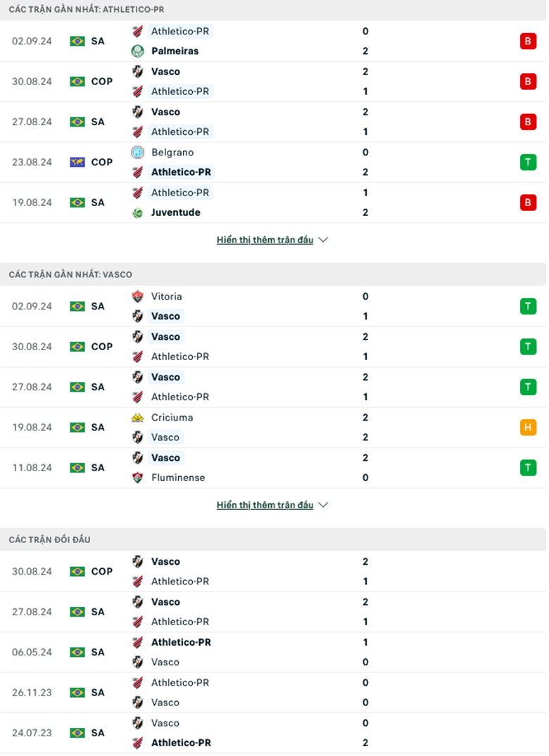Select the Palmeiras club logo
549x756 pixels.
click(138, 51)
